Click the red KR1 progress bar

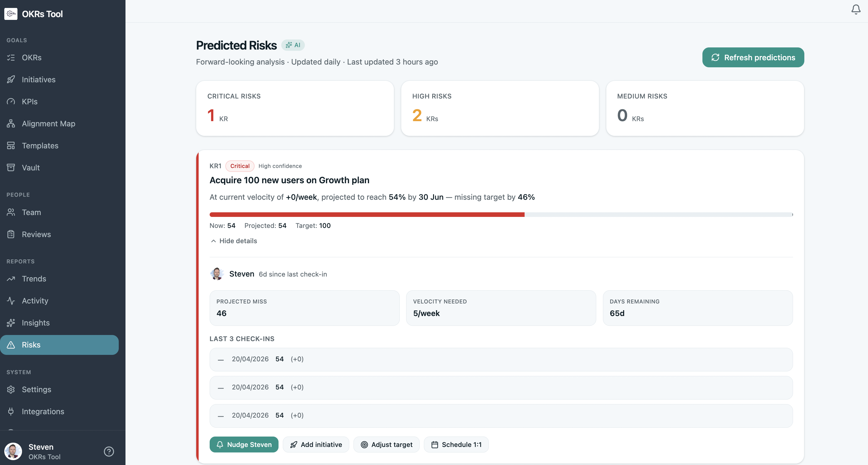[367, 214]
